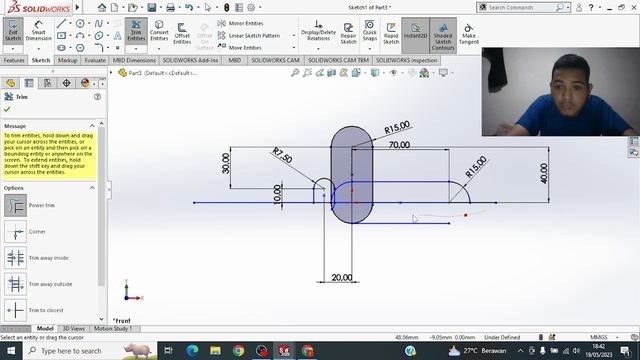Select the Straight Slot tool

pos(61,48)
